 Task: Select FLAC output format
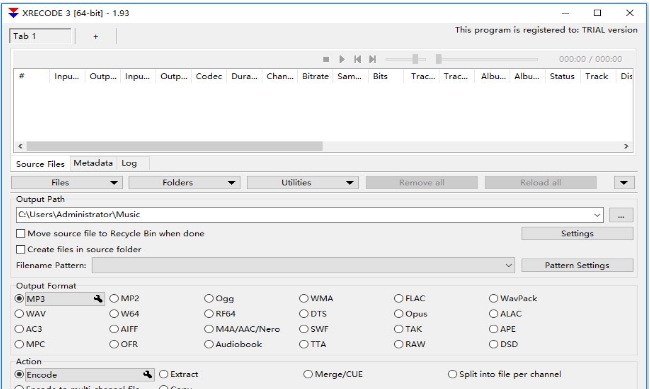coord(410,299)
